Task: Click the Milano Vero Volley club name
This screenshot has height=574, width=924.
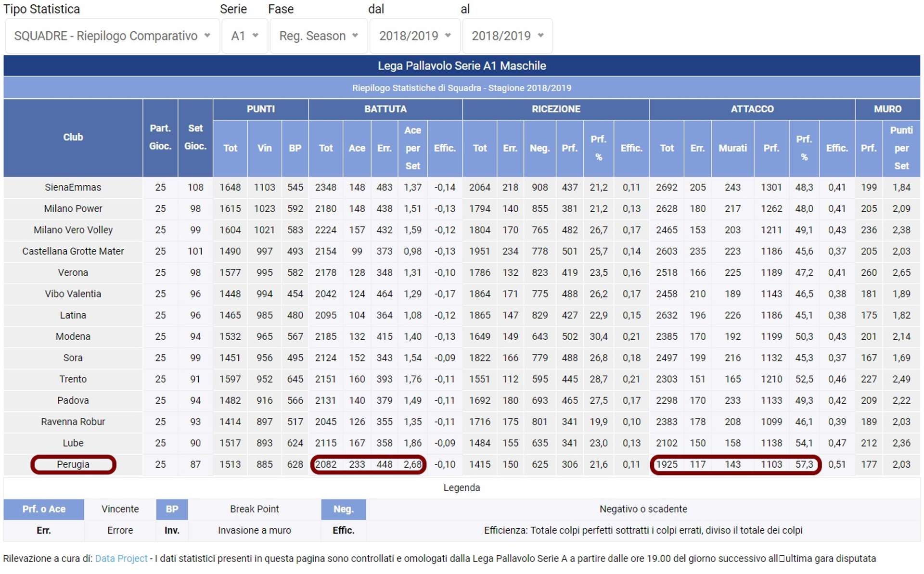Action: click(73, 230)
